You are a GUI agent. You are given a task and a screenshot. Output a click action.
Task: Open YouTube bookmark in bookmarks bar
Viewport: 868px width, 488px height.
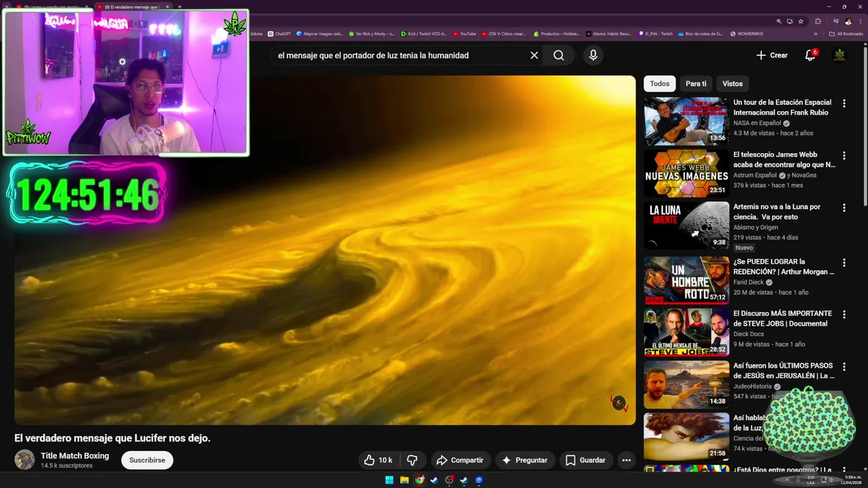pos(465,33)
